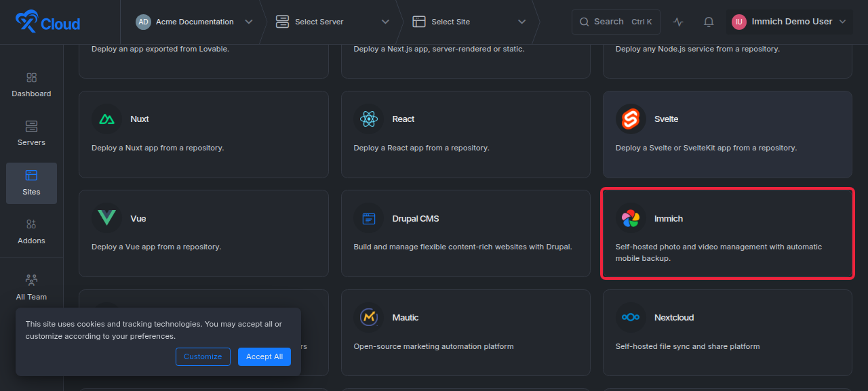The width and height of the screenshot is (868, 391).
Task: Click the Svelte logo icon
Action: pyautogui.click(x=631, y=119)
